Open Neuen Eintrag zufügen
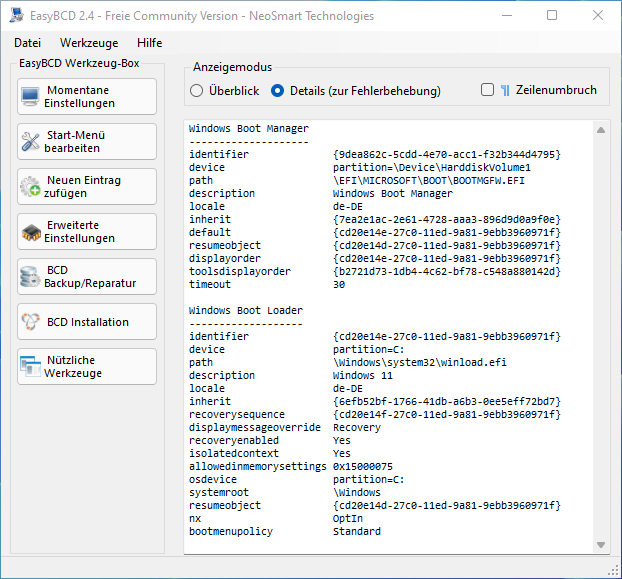Screen dimensions: 622x579 [x=87, y=186]
